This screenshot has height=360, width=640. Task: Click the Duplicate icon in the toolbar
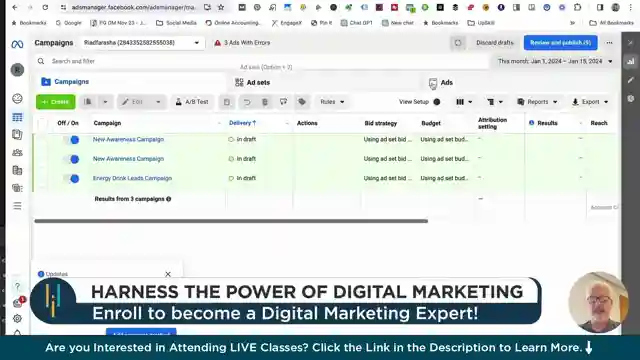point(88,102)
